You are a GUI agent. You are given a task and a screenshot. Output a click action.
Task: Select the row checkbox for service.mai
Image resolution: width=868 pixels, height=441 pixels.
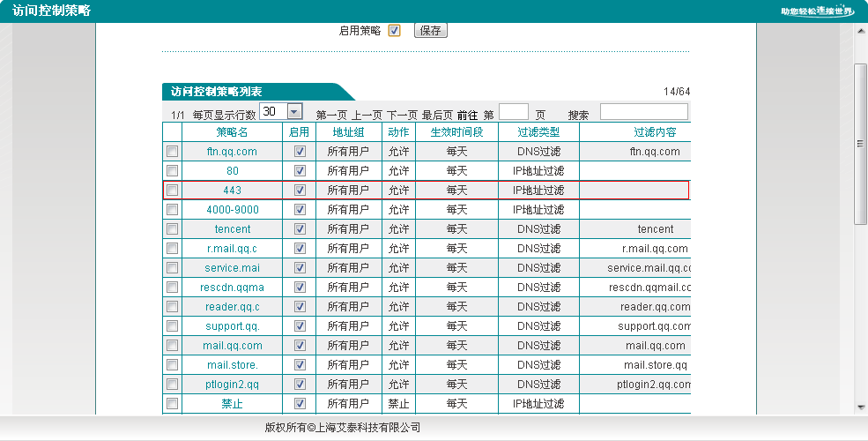(x=172, y=267)
